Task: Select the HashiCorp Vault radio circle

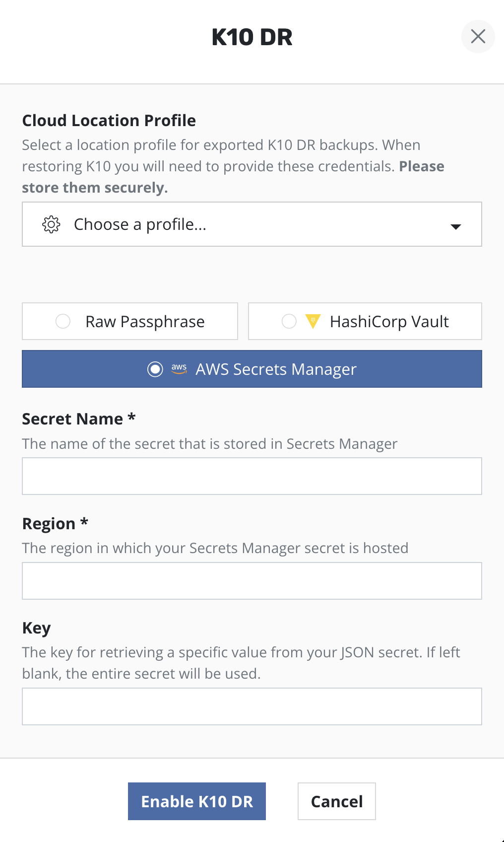Action: [289, 321]
